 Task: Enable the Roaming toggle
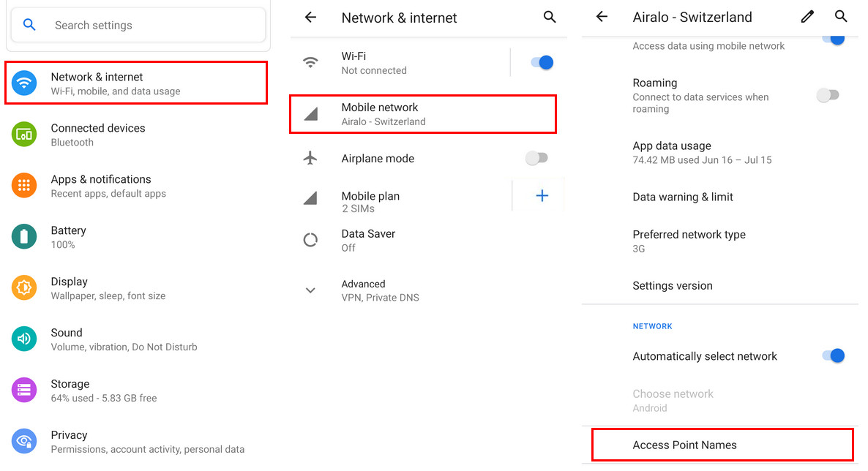(x=828, y=95)
